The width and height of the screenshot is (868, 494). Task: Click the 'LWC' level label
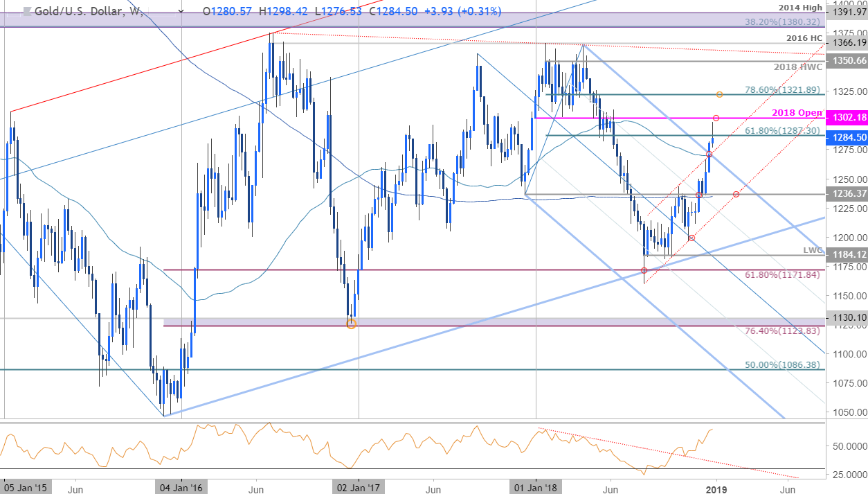pyautogui.click(x=811, y=249)
